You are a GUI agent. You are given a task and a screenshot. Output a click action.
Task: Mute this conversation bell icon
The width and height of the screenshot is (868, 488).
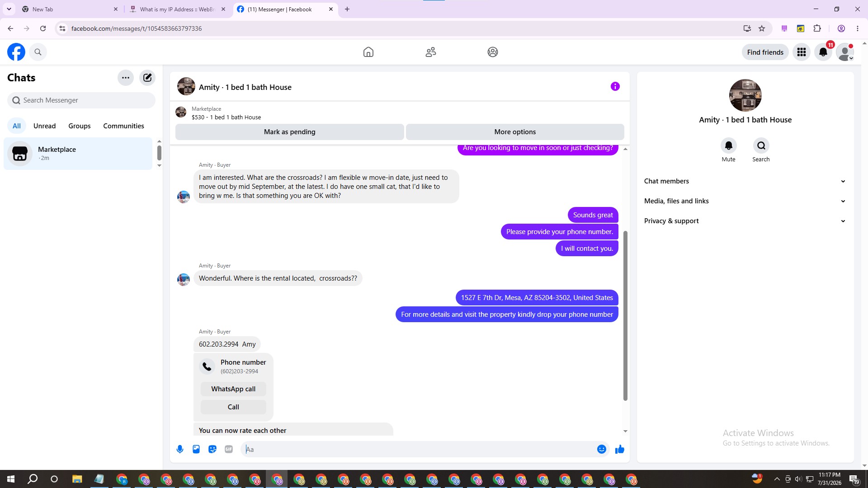[x=729, y=145]
